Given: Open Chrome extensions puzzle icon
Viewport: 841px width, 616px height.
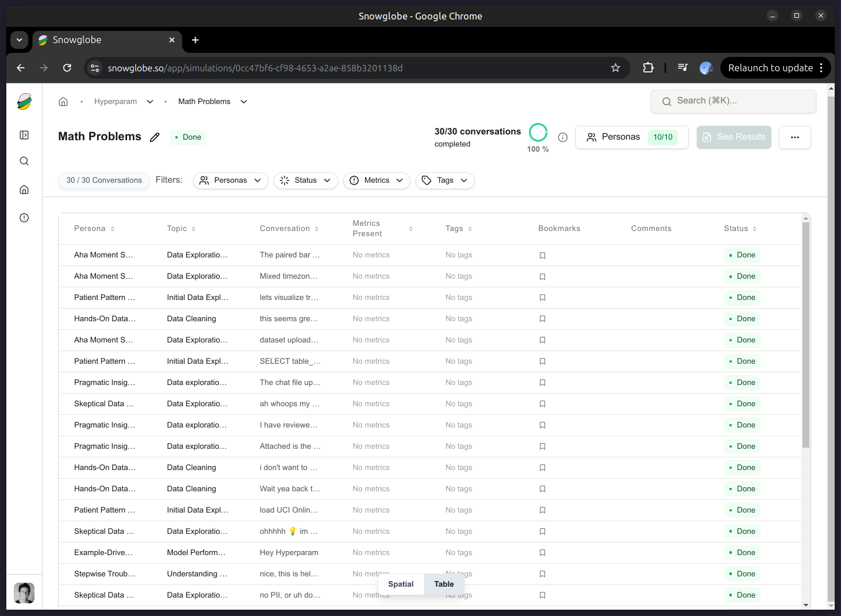Looking at the screenshot, I should [x=648, y=68].
